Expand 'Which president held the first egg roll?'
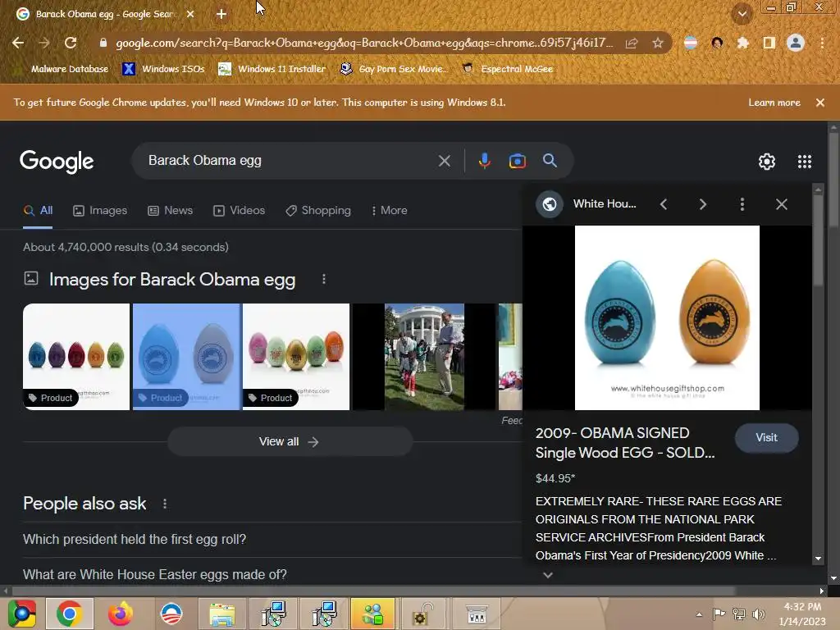The width and height of the screenshot is (840, 630). coord(271,540)
